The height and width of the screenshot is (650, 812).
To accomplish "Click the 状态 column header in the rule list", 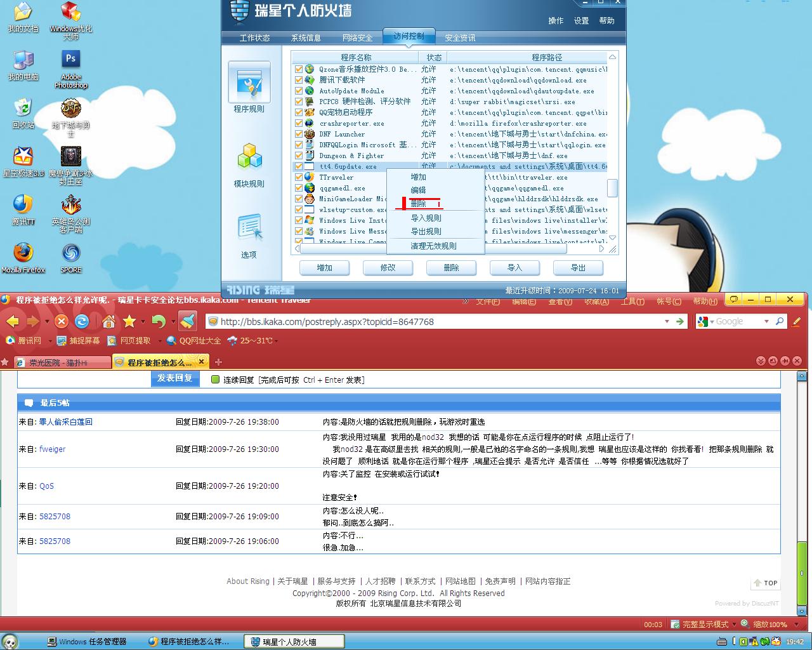I will click(x=434, y=58).
